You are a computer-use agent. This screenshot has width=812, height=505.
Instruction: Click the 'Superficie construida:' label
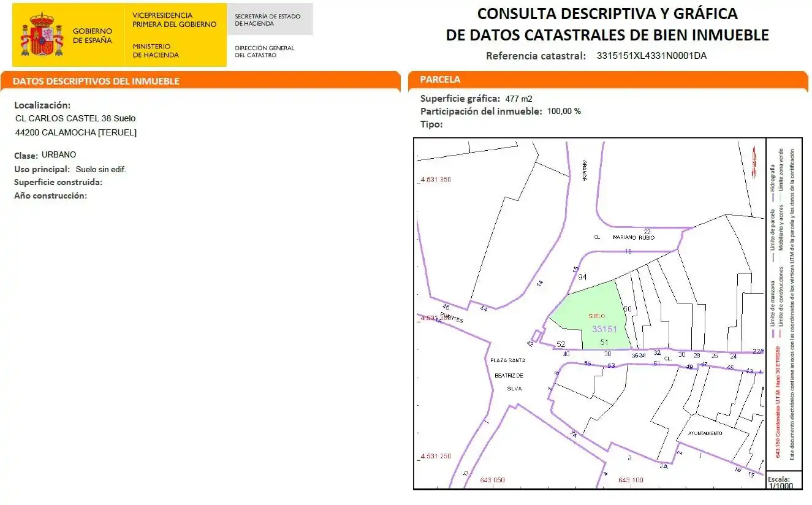pyautogui.click(x=58, y=182)
